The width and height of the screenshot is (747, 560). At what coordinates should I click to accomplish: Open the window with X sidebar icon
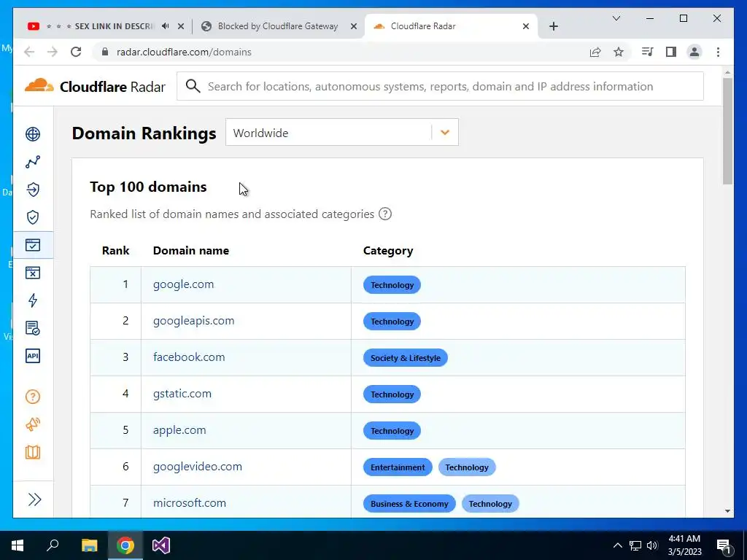point(33,273)
